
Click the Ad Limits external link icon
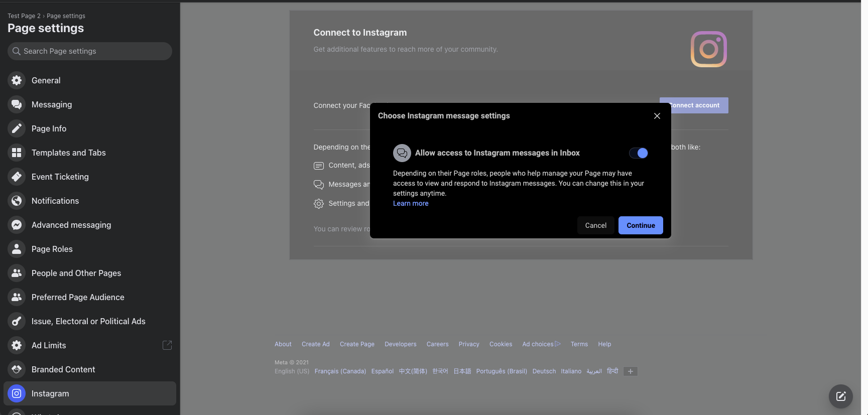click(x=167, y=345)
